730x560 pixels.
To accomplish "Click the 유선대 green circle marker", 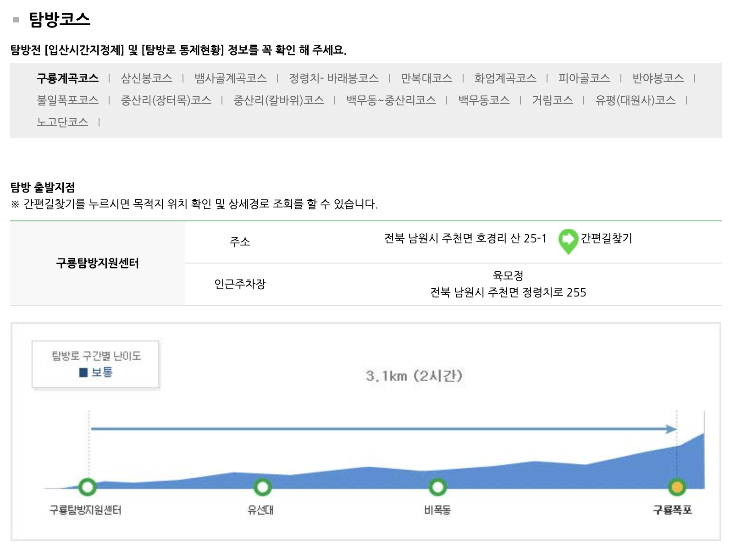I will pyautogui.click(x=263, y=487).
